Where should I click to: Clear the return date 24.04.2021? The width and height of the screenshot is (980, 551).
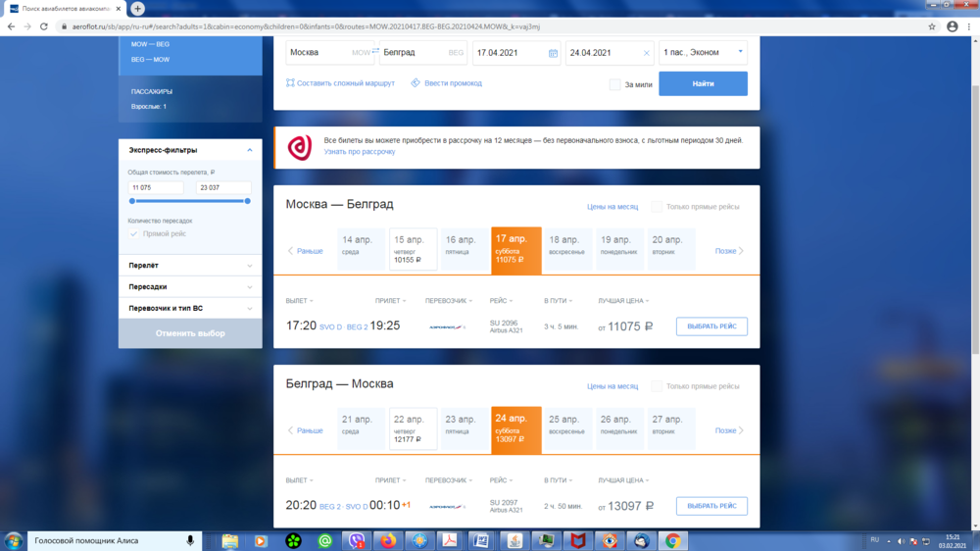[x=646, y=53]
